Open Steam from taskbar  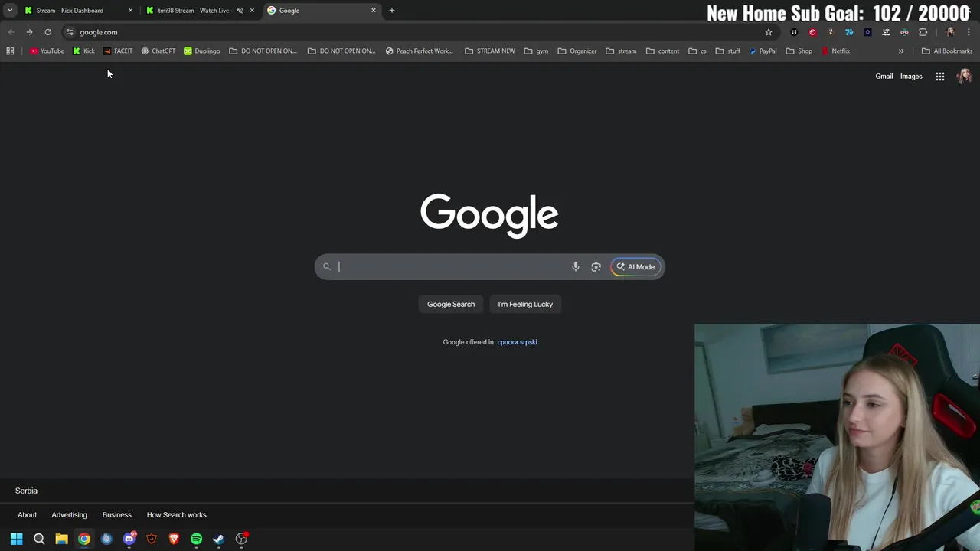coord(218,539)
